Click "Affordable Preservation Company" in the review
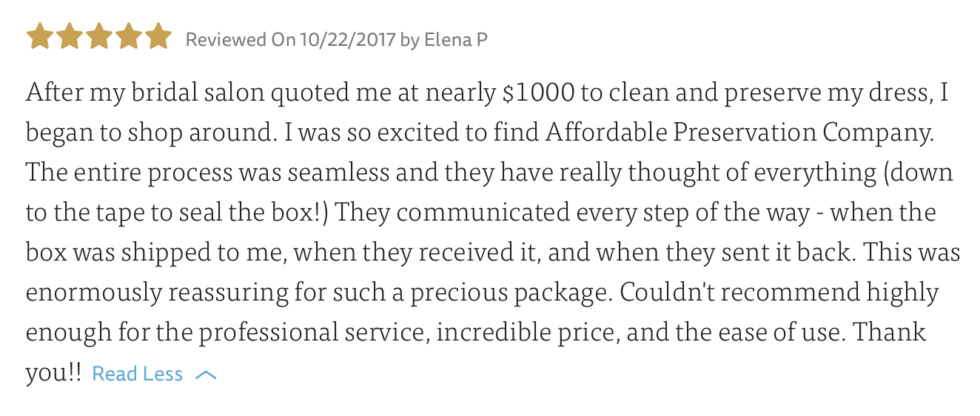Viewport: 980px width, 416px height. pyautogui.click(x=737, y=133)
